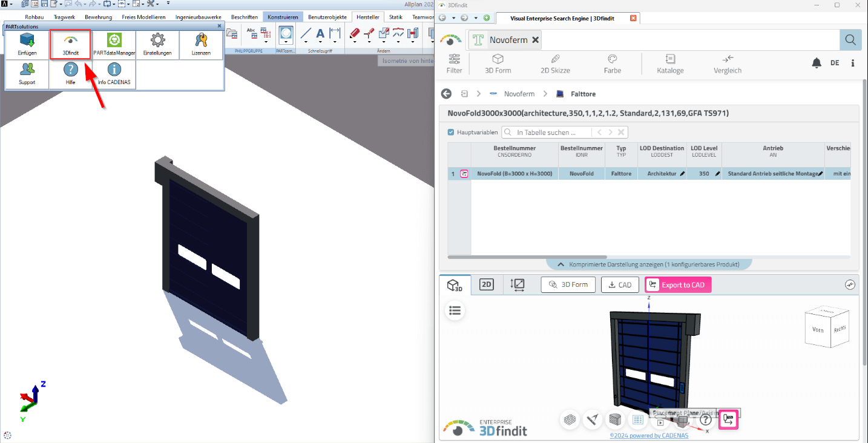Close the PARTsolutions floating panel
868x443 pixels.
pos(219,26)
